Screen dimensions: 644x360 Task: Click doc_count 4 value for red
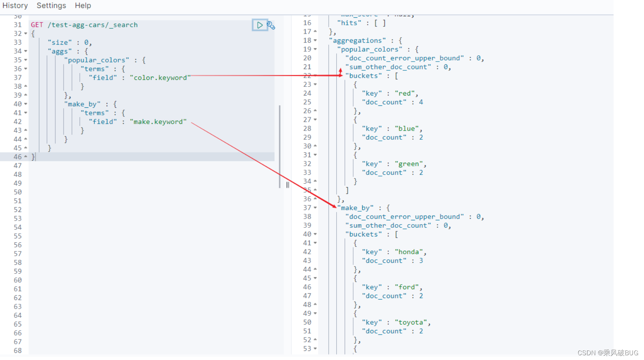[421, 102]
